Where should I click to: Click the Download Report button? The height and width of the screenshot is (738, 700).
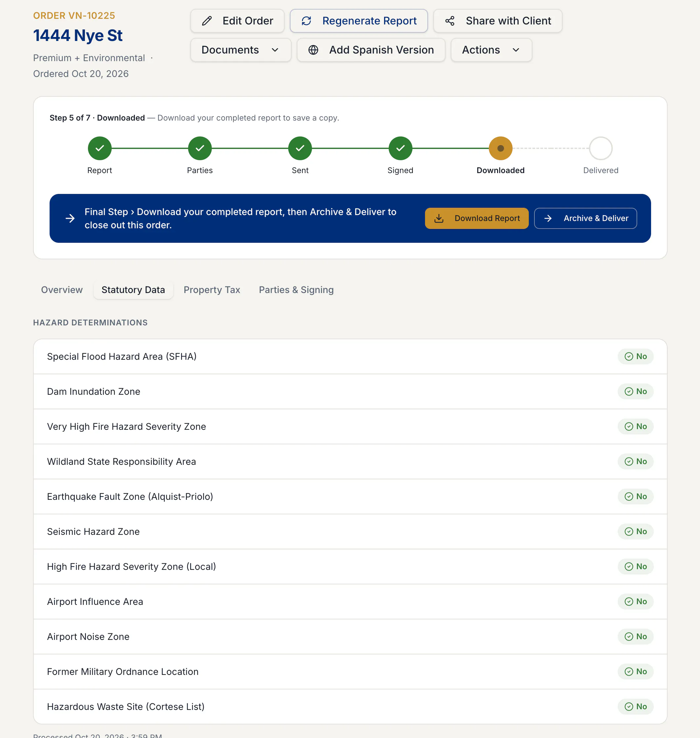click(477, 218)
